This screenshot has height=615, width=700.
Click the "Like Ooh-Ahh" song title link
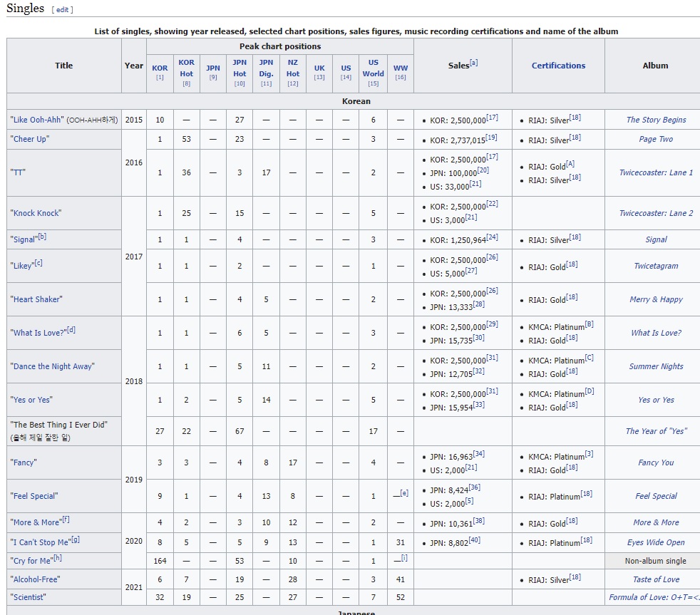pos(37,120)
